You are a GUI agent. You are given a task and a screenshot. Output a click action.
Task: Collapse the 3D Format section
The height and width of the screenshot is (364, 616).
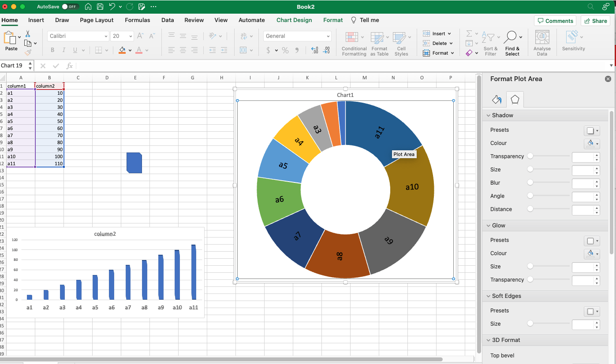point(488,340)
